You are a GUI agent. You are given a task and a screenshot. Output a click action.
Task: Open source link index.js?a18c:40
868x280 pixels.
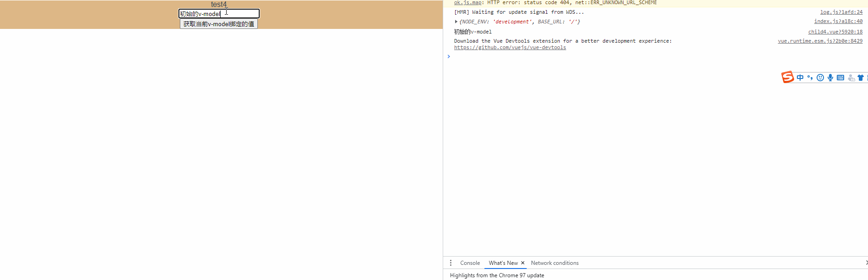click(838, 22)
